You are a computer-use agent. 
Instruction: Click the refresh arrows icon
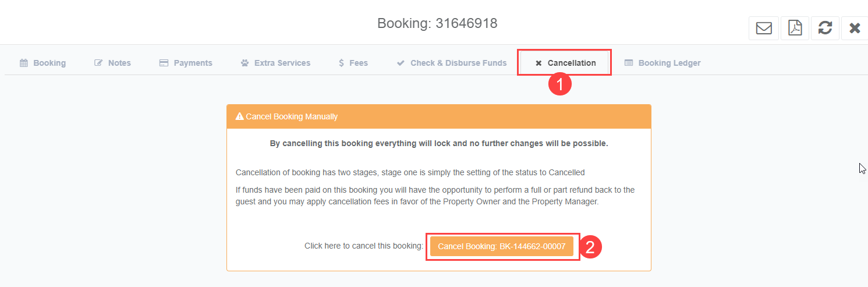coord(825,28)
